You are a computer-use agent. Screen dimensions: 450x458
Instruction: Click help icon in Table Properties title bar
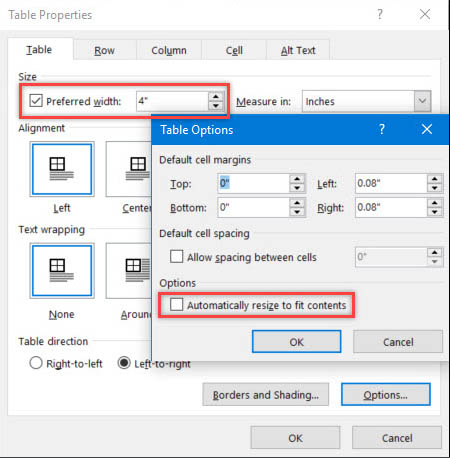click(x=380, y=14)
